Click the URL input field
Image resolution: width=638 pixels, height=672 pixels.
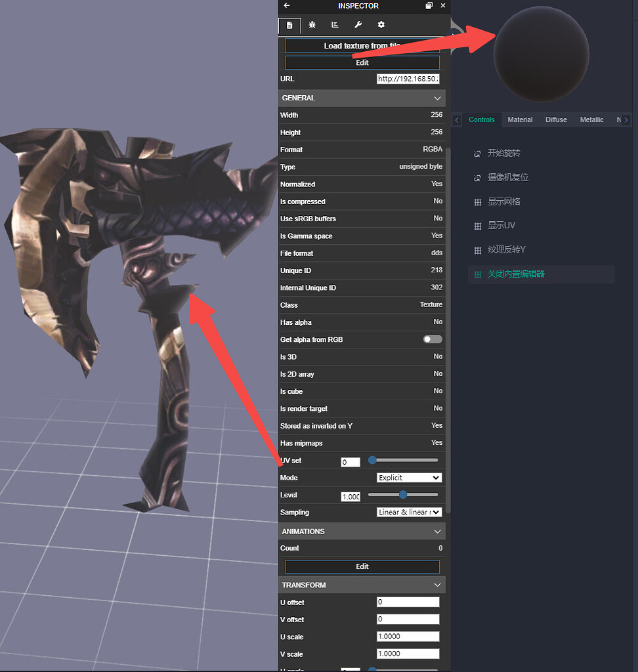tap(408, 78)
